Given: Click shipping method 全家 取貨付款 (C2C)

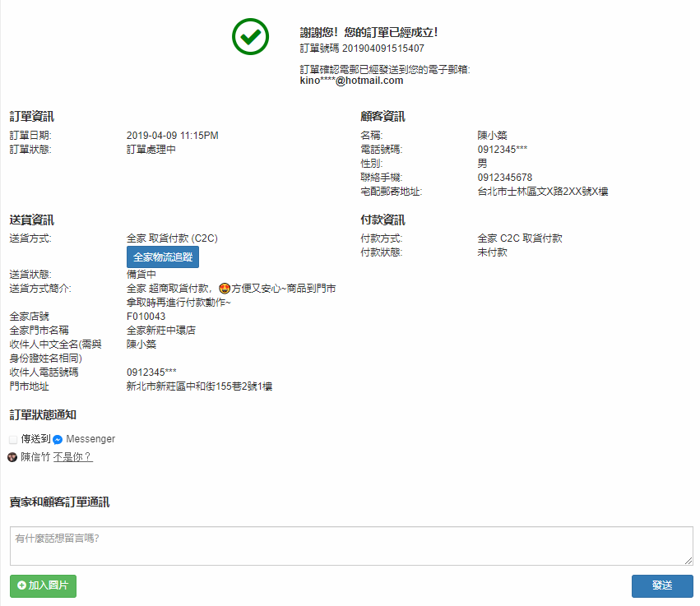Looking at the screenshot, I should click(172, 238).
